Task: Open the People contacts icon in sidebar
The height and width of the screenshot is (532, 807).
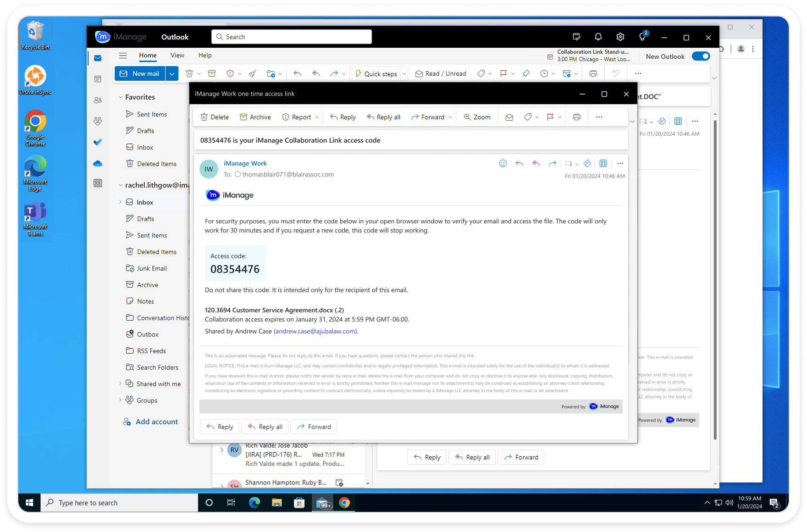Action: tap(98, 100)
